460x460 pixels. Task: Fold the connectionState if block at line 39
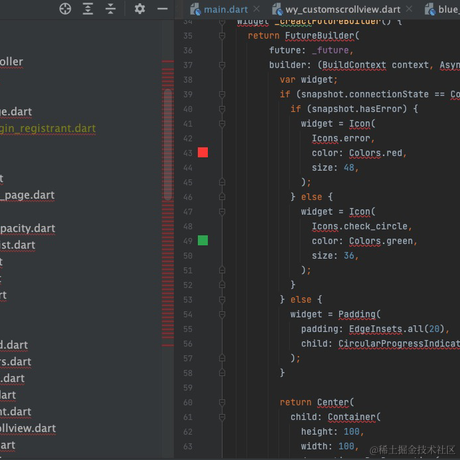point(222,94)
